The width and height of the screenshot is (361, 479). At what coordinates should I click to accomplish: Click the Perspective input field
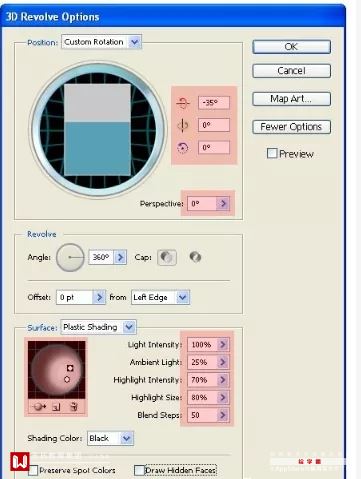(x=202, y=203)
